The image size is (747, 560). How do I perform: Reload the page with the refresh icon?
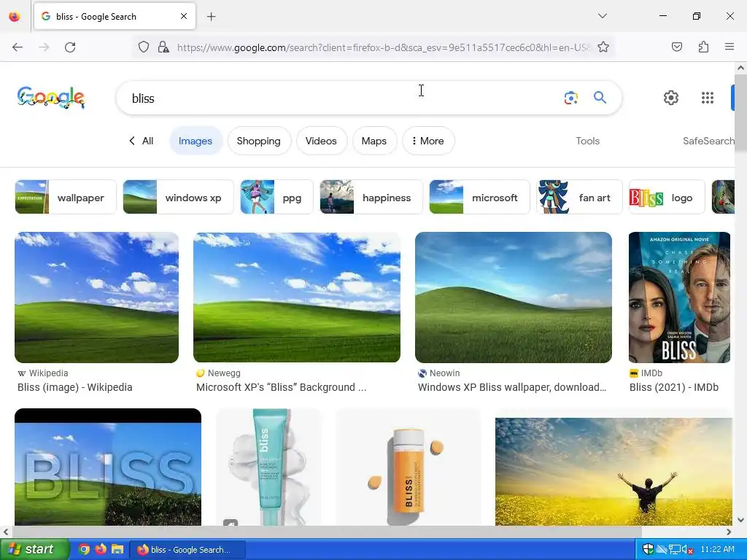pos(70,47)
